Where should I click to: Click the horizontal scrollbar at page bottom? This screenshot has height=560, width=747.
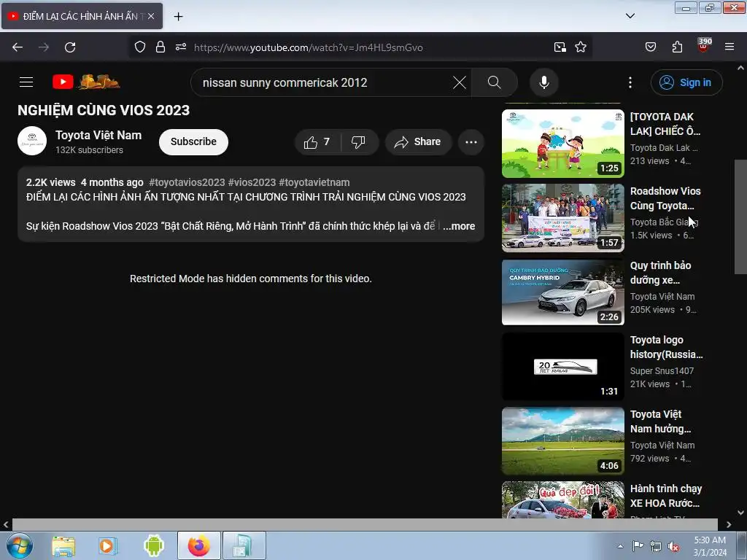[x=365, y=524]
